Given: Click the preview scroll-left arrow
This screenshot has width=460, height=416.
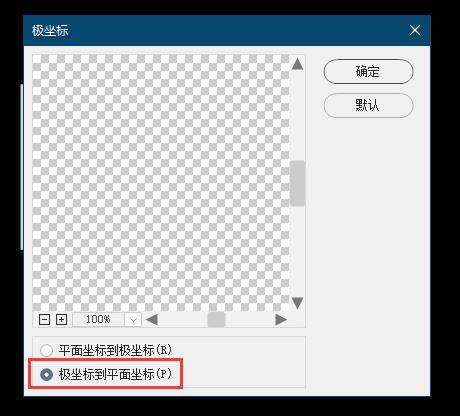Looking at the screenshot, I should [x=152, y=320].
